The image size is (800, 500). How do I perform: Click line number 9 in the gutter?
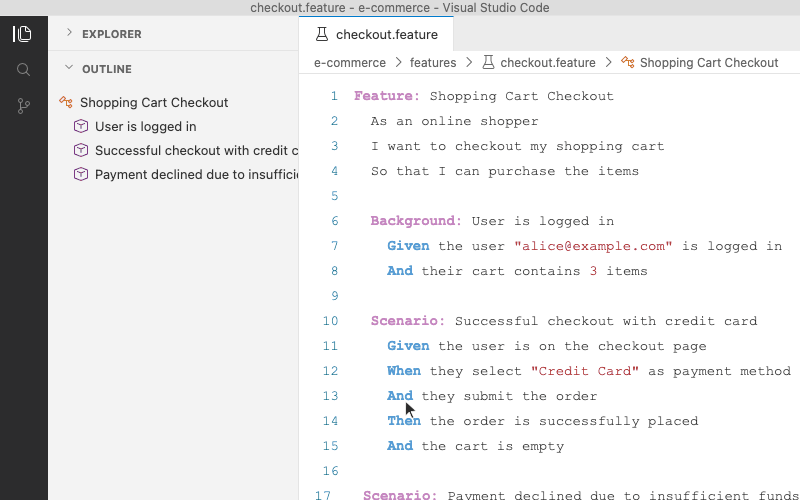[334, 296]
